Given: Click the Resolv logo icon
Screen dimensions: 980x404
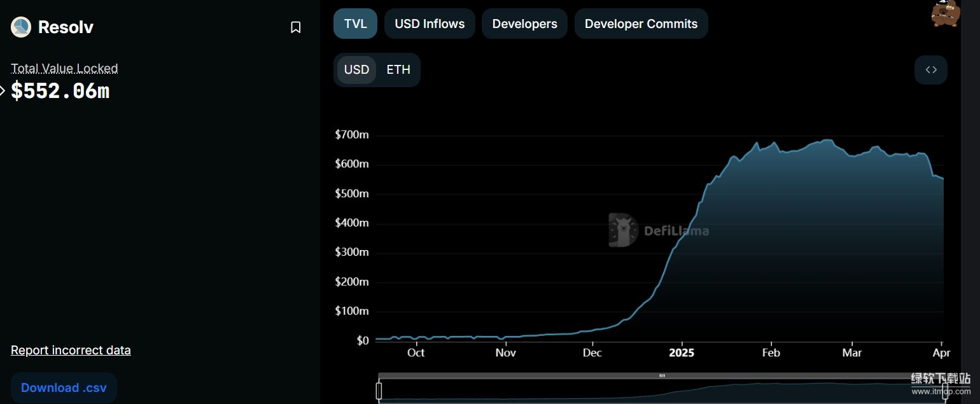Looking at the screenshot, I should tap(21, 27).
